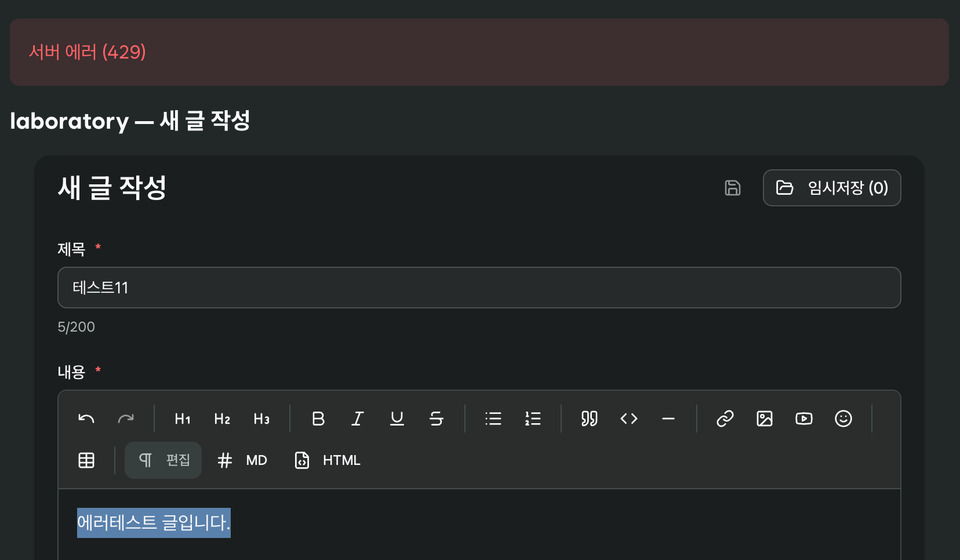Switch to MD markdown mode

click(242, 460)
